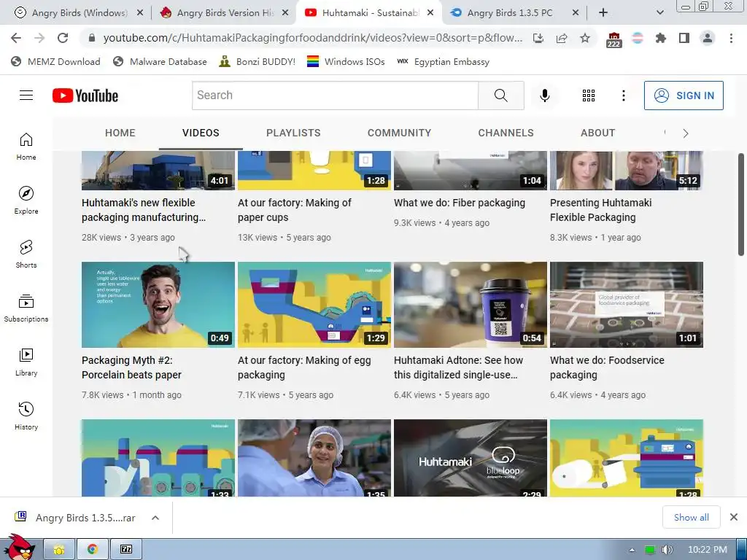Switch to the HOME channel tab
This screenshot has width=747, height=560.
coord(120,133)
